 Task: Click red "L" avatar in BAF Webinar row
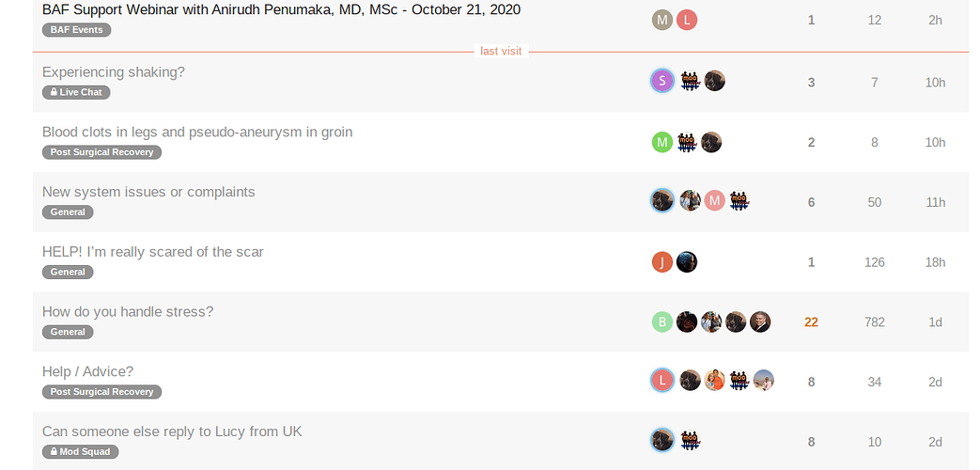(687, 21)
